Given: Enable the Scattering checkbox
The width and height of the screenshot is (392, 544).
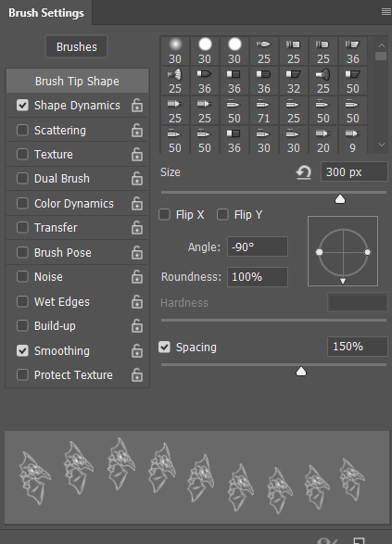Looking at the screenshot, I should pos(22,130).
